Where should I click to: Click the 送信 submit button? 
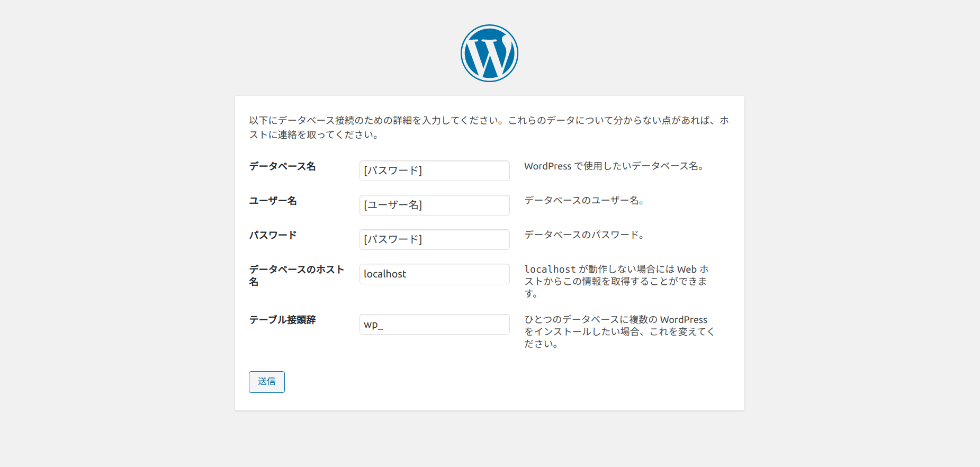click(x=266, y=382)
